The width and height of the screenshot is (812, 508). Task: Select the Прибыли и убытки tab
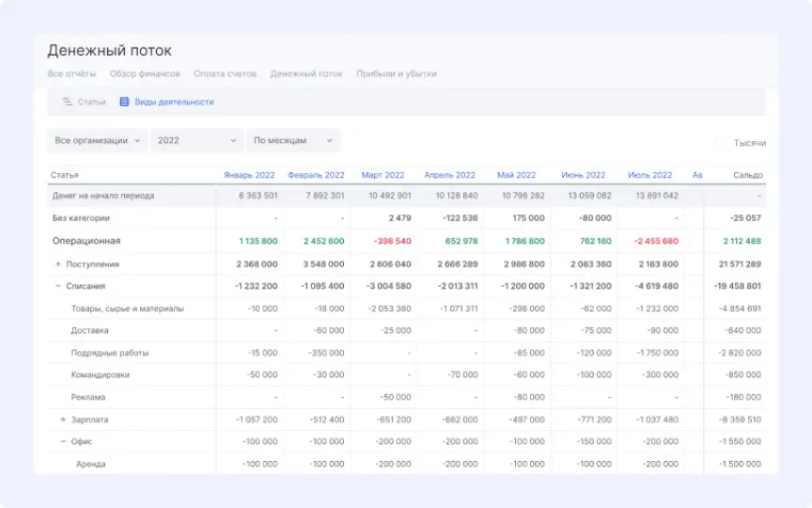[x=396, y=73]
